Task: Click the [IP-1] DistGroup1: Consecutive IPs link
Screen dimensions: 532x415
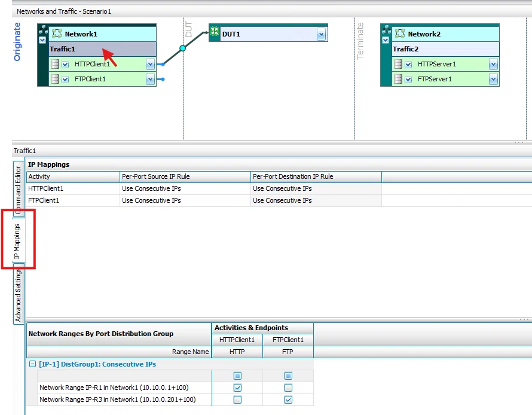Action: pyautogui.click(x=97, y=364)
